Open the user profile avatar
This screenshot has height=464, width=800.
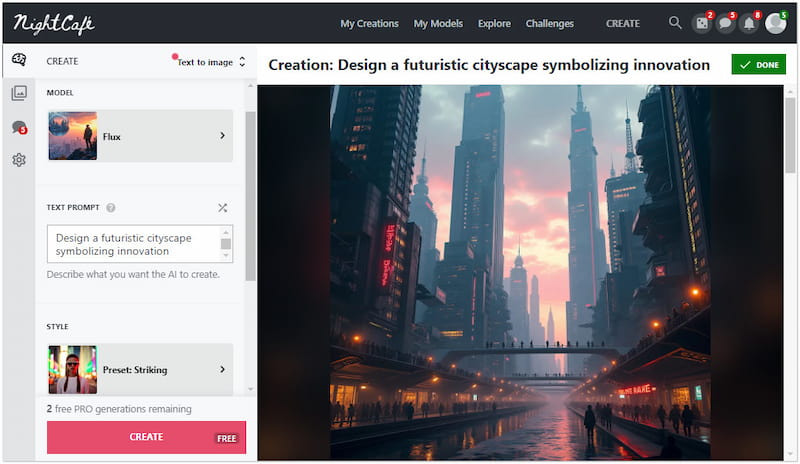(775, 23)
